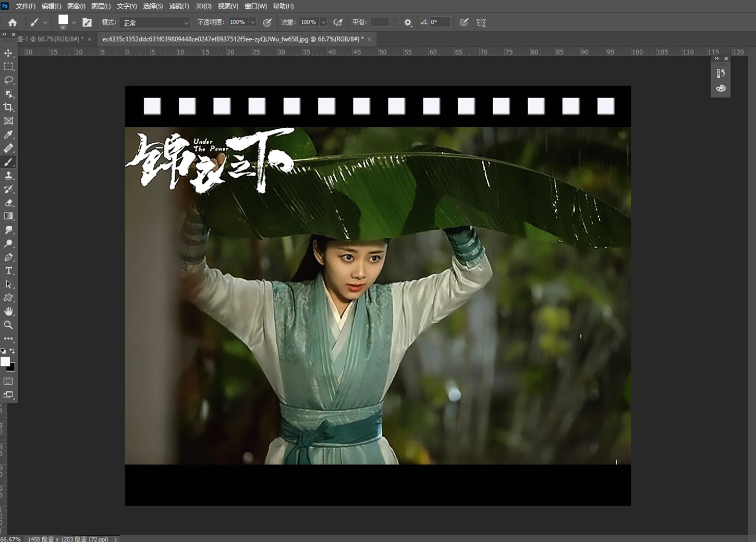Pick the Eyedropper tool
756x542 pixels.
8,134
